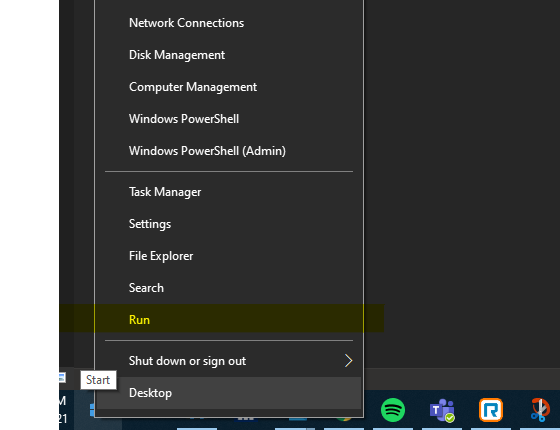560x430 pixels.
Task: Click the taskbar clock at left edge
Action: pyautogui.click(x=63, y=410)
